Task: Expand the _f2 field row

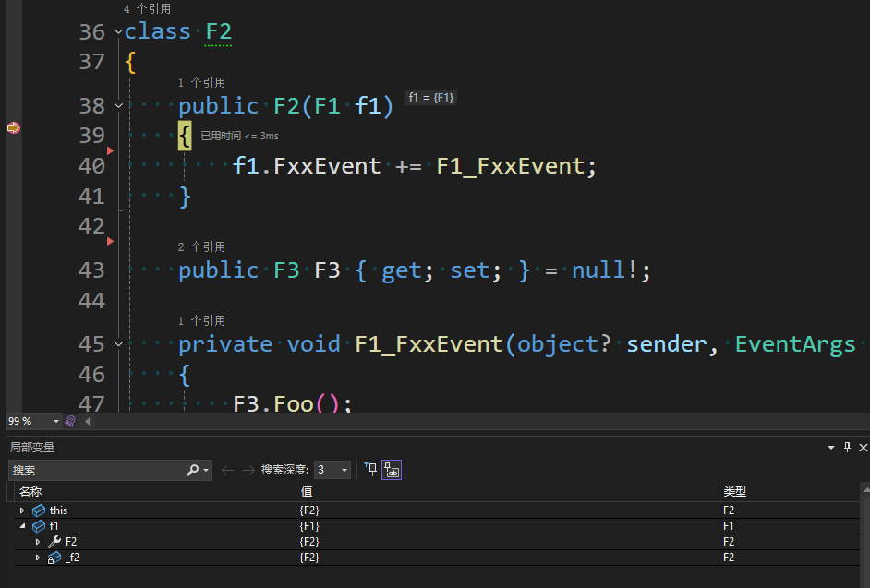Action: coord(38,558)
